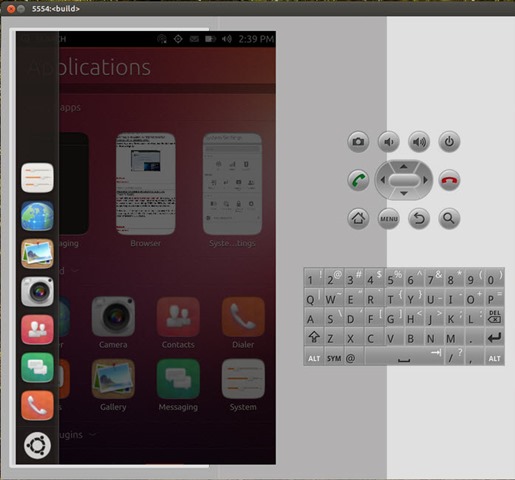Collapse the Installed apps section chevron
Screen dimensions: 515x480
75,271
